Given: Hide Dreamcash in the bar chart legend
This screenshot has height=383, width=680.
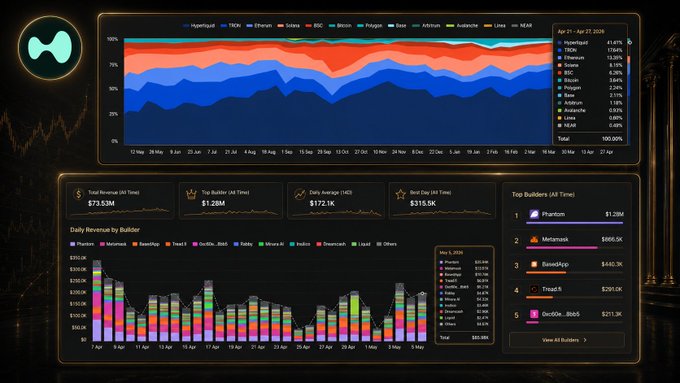Looking at the screenshot, I should [x=331, y=244].
